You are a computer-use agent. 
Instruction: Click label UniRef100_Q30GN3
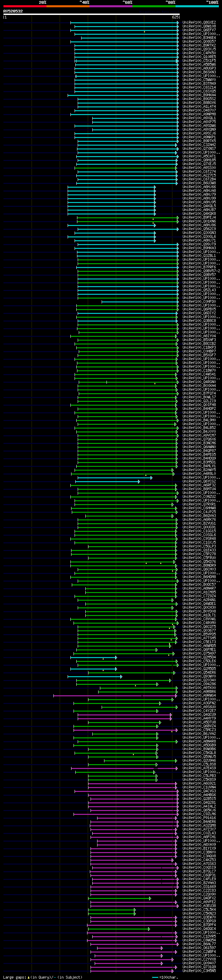coord(199,233)
